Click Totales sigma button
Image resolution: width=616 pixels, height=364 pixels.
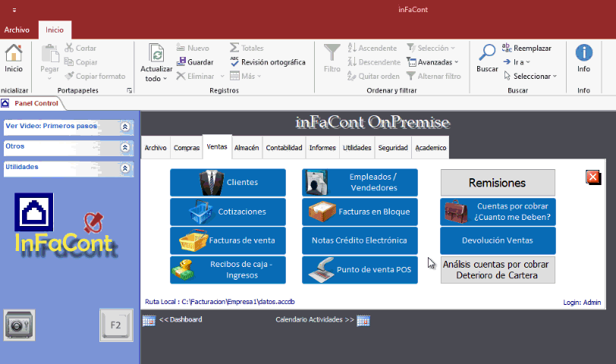click(x=247, y=48)
